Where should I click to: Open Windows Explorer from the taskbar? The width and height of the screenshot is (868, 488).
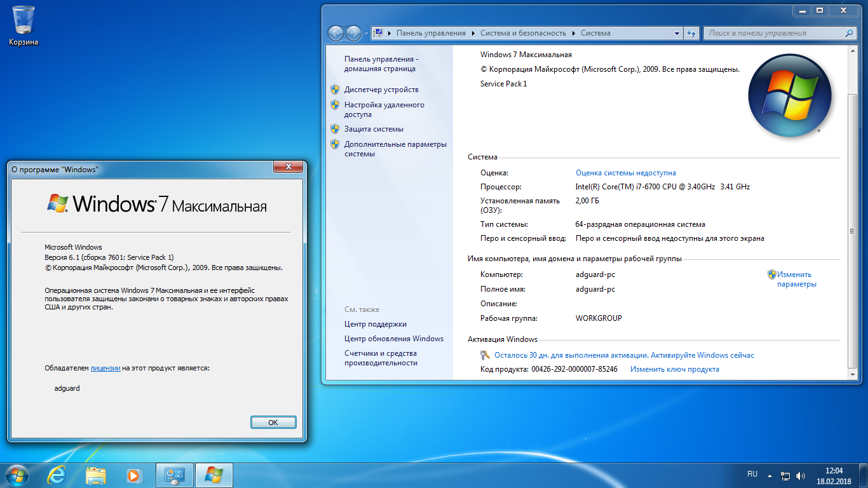click(96, 475)
